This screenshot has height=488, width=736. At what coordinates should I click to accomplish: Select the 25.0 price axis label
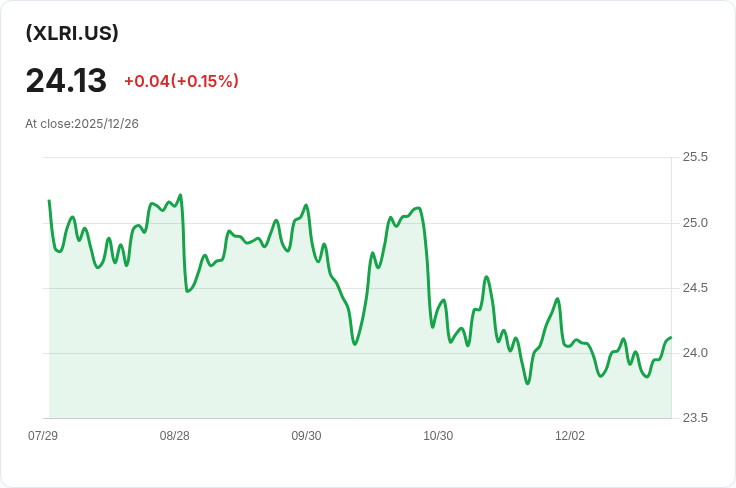click(695, 223)
